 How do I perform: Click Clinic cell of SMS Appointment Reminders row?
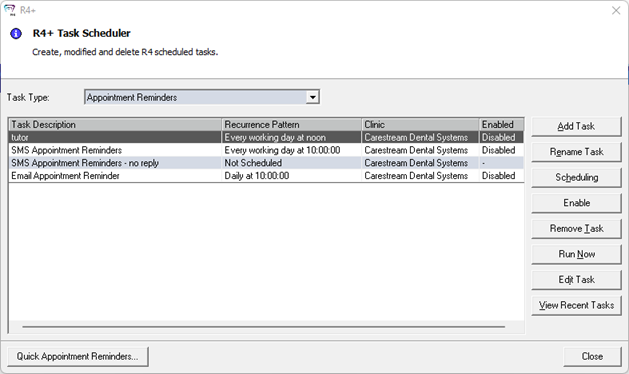(x=420, y=150)
